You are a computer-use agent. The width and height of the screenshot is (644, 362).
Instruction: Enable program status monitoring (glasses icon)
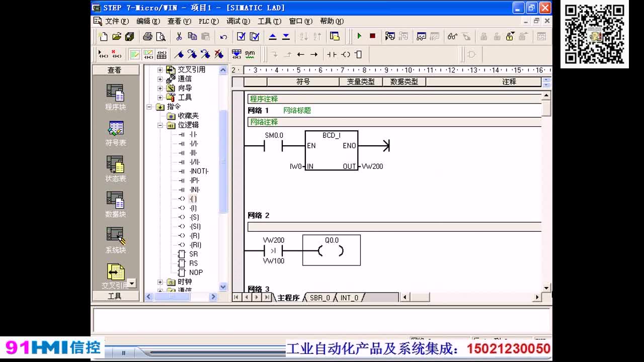point(452,36)
